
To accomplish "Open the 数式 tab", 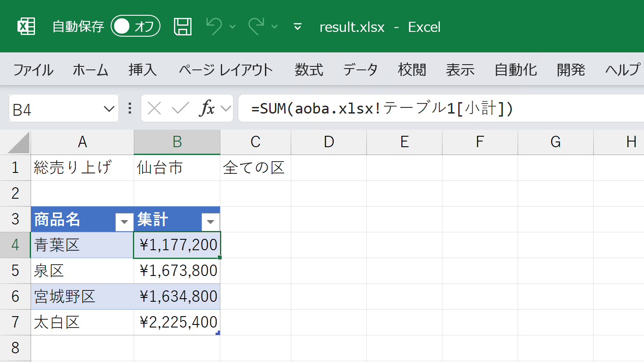I will click(309, 70).
